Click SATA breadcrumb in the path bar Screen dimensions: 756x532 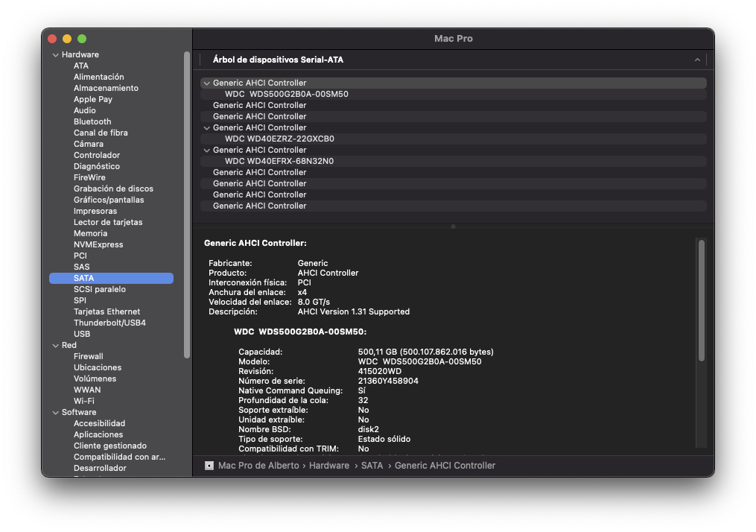[x=372, y=466]
